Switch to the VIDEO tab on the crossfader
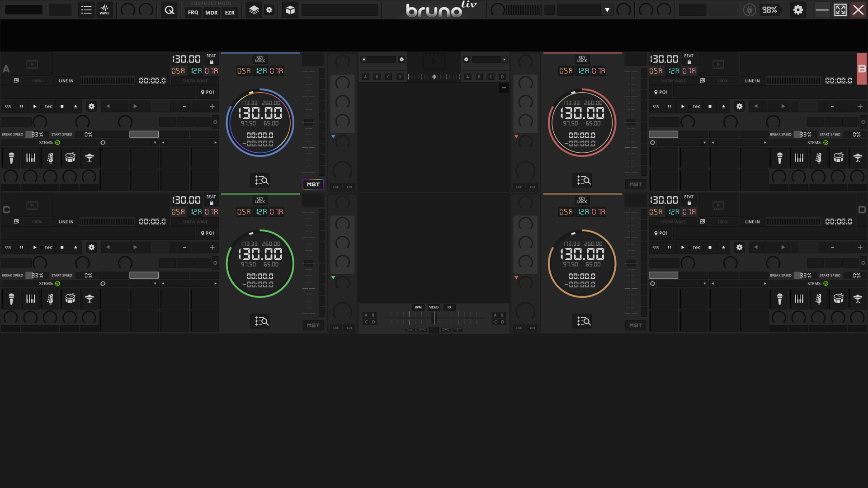This screenshot has width=868, height=488. tap(434, 307)
